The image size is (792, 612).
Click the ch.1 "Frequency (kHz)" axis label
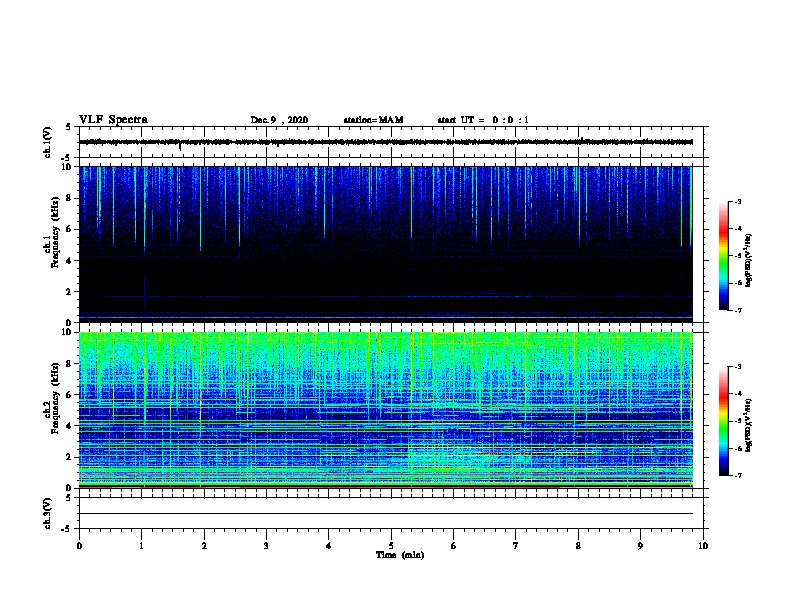pos(55,232)
